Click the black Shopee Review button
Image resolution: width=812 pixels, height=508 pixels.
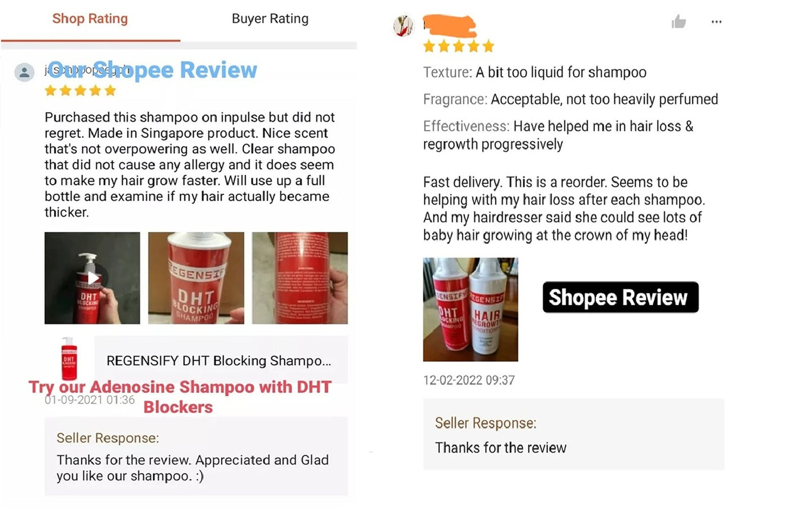coord(620,297)
